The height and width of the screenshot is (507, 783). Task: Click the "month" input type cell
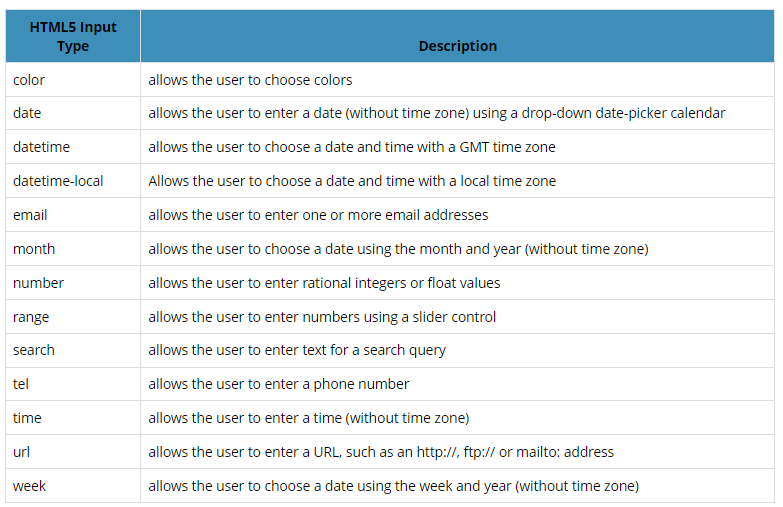pyautogui.click(x=34, y=249)
